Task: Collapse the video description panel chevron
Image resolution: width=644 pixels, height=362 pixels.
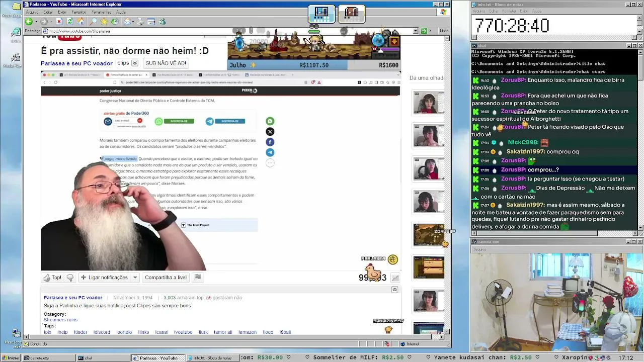Action: pyautogui.click(x=394, y=290)
